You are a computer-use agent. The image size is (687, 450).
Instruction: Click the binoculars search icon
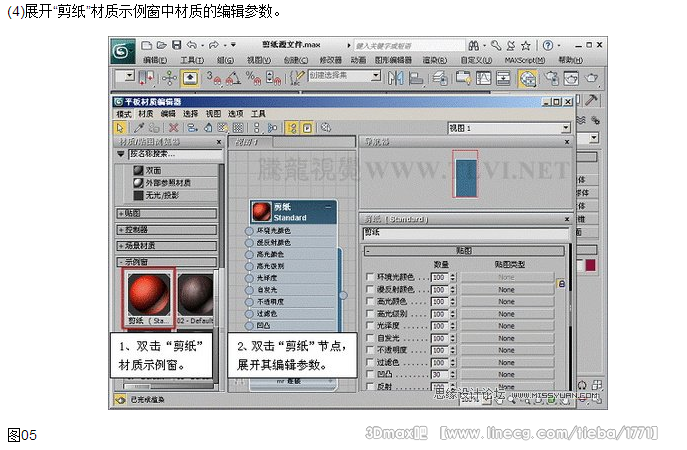[x=474, y=45]
